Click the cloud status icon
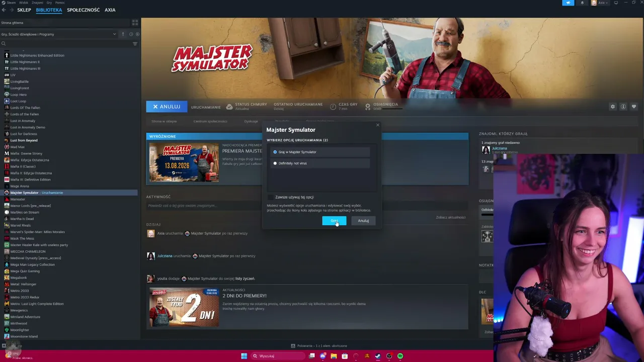The image size is (644, 362). (x=229, y=107)
